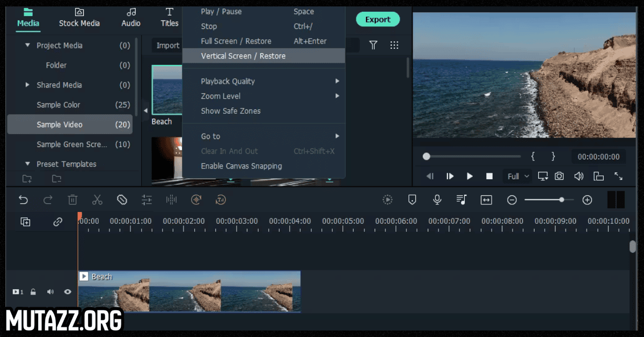
Task: Open the Full preview quality dropdown
Action: [518, 176]
